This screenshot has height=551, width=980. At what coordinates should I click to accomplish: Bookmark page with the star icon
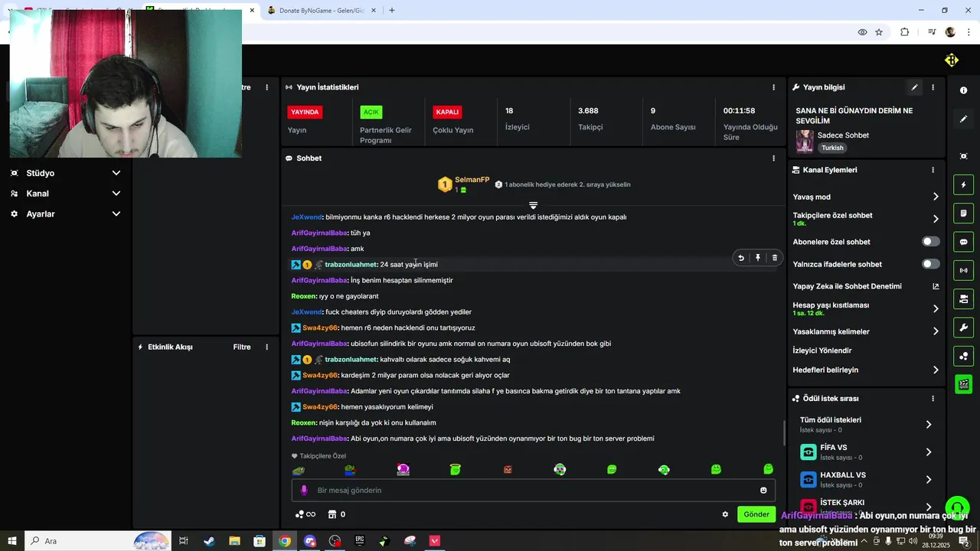point(879,32)
